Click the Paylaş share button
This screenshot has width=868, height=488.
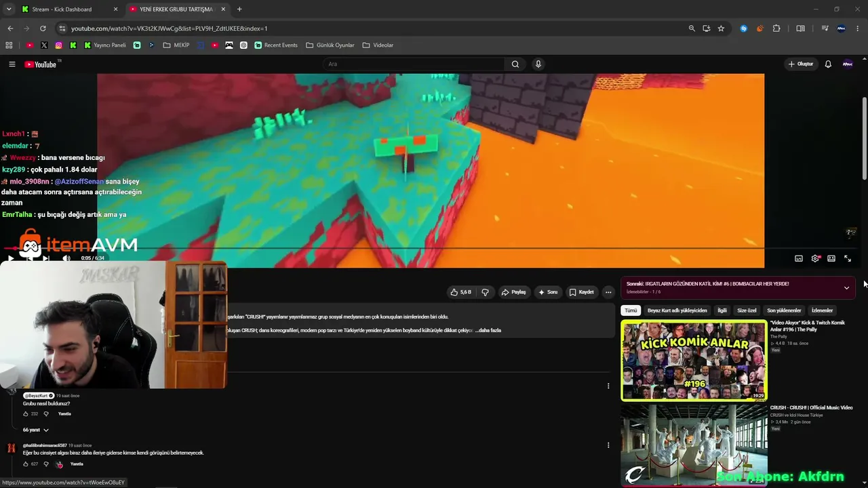coord(514,292)
